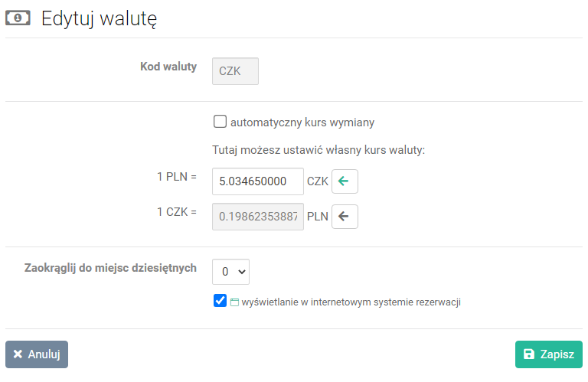Click the small calendar icon before wyświetlanie
This screenshot has height=382, width=588.
[234, 302]
